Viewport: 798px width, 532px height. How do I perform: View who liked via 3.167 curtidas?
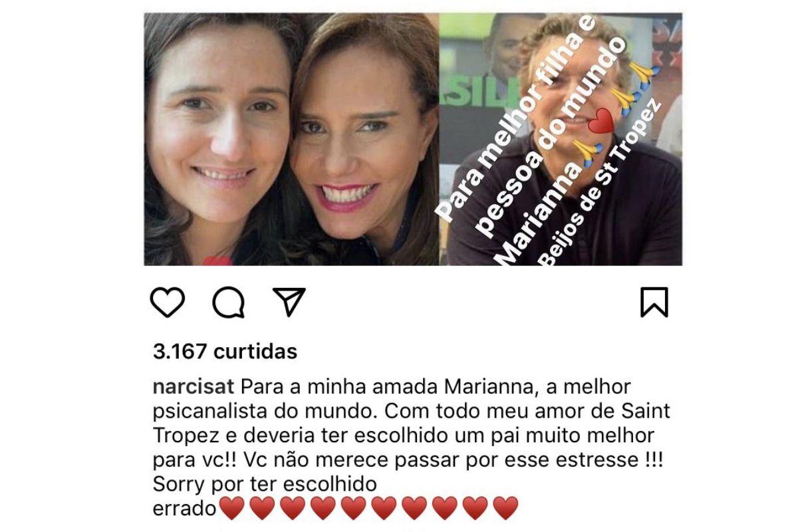tap(225, 350)
